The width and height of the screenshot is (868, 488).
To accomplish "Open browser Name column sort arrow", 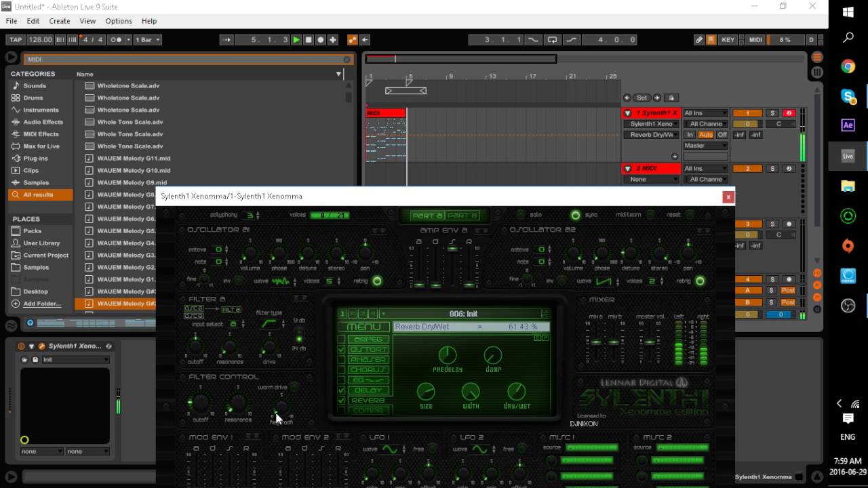I will pyautogui.click(x=338, y=74).
